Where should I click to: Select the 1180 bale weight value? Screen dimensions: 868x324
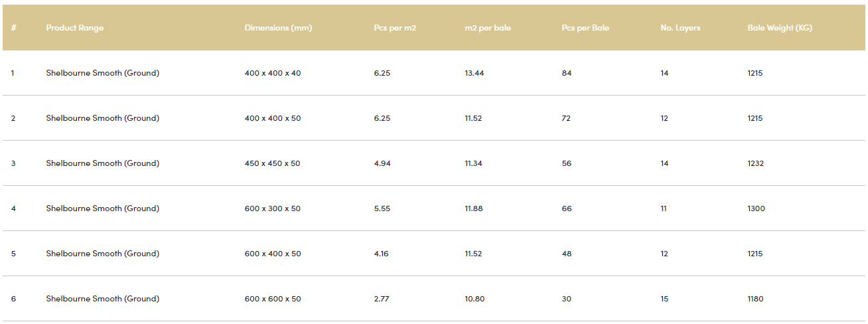click(755, 299)
